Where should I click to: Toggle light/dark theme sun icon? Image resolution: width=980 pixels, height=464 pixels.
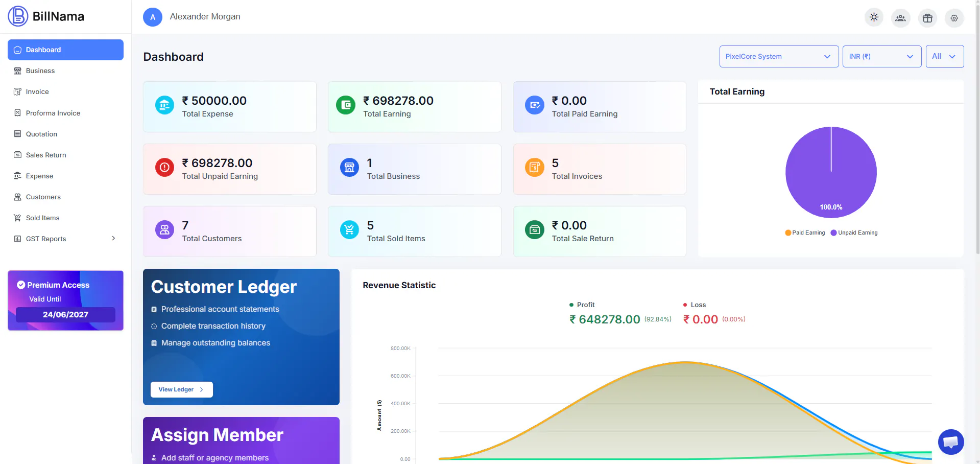(x=874, y=17)
